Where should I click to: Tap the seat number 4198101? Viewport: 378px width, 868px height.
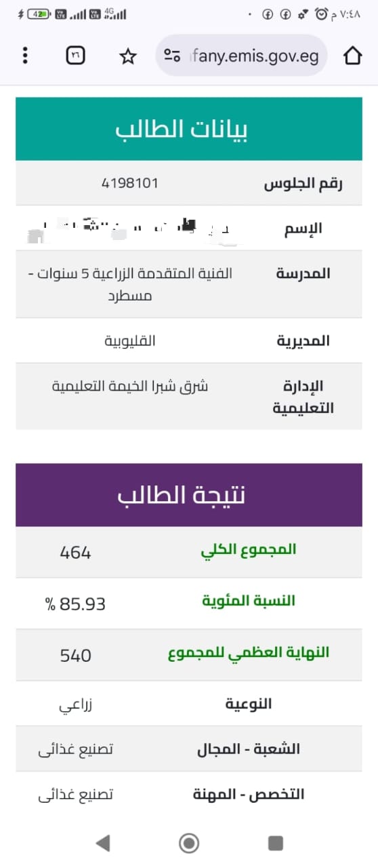(x=129, y=183)
